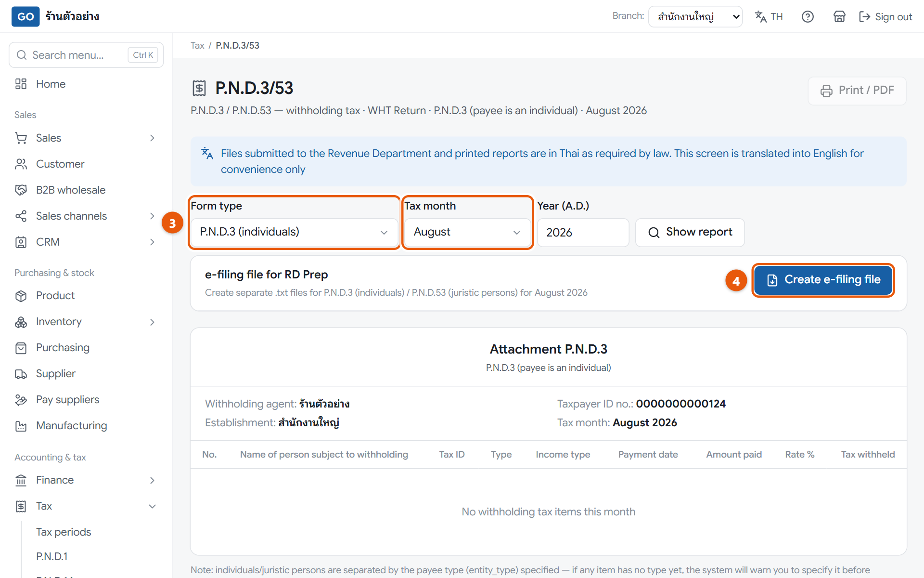Sign out of the account

885,17
